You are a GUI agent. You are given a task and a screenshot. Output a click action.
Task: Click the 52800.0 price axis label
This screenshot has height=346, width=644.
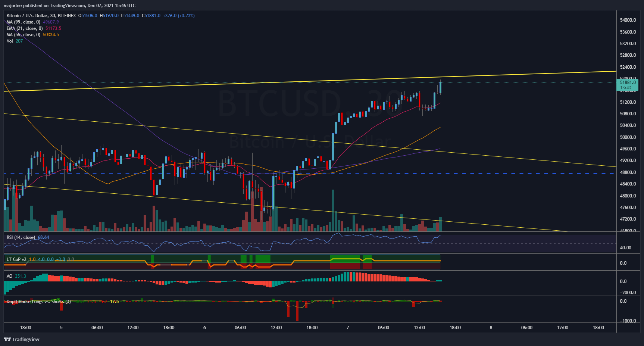click(628, 55)
